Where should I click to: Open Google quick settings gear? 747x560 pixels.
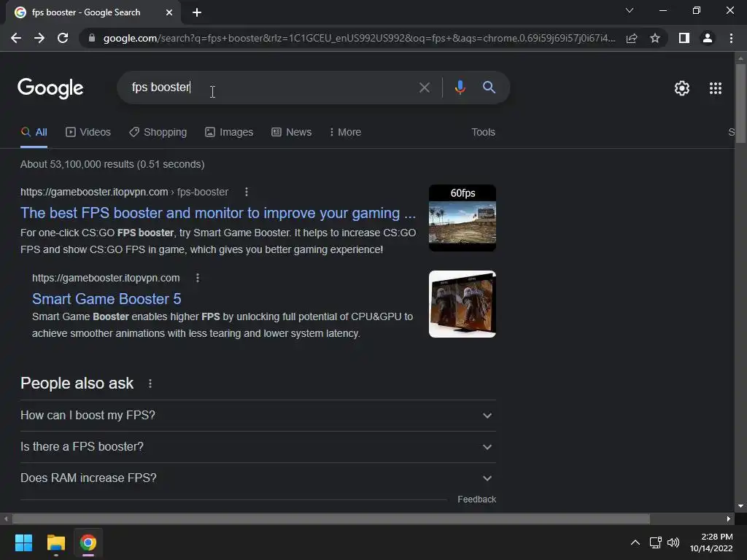click(682, 88)
